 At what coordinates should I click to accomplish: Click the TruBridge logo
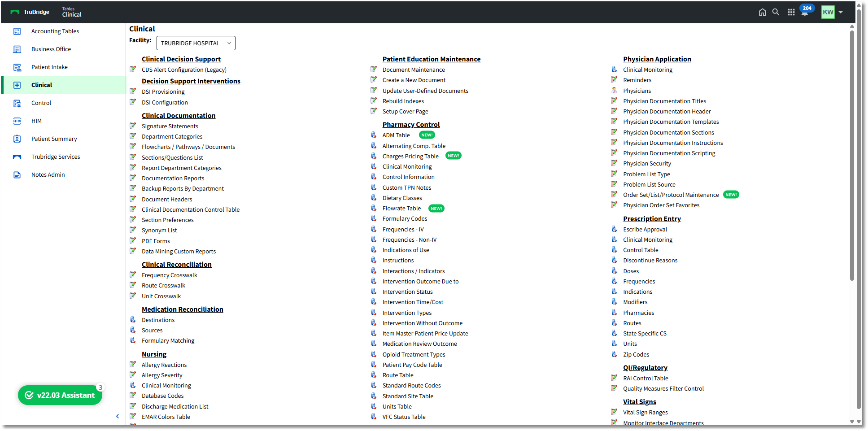30,12
